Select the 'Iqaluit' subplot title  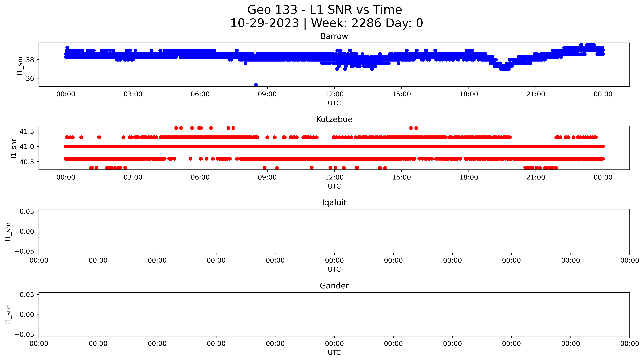coord(334,203)
